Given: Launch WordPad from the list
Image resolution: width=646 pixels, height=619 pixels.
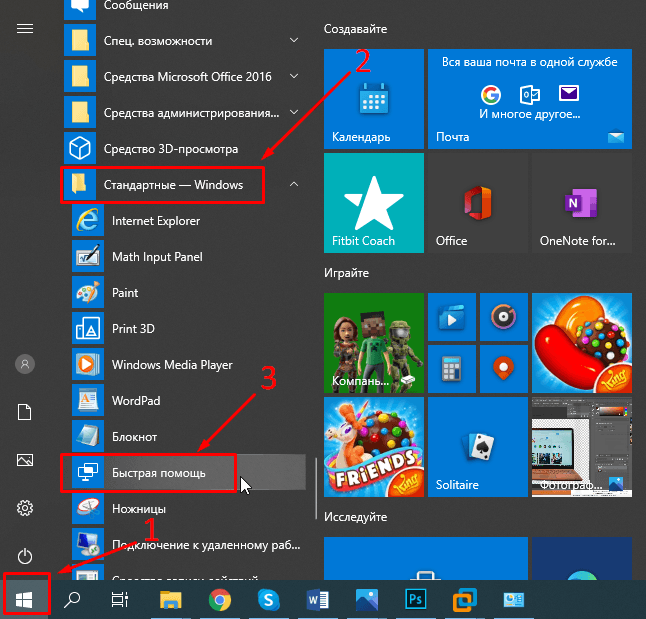Looking at the screenshot, I should pos(134,401).
